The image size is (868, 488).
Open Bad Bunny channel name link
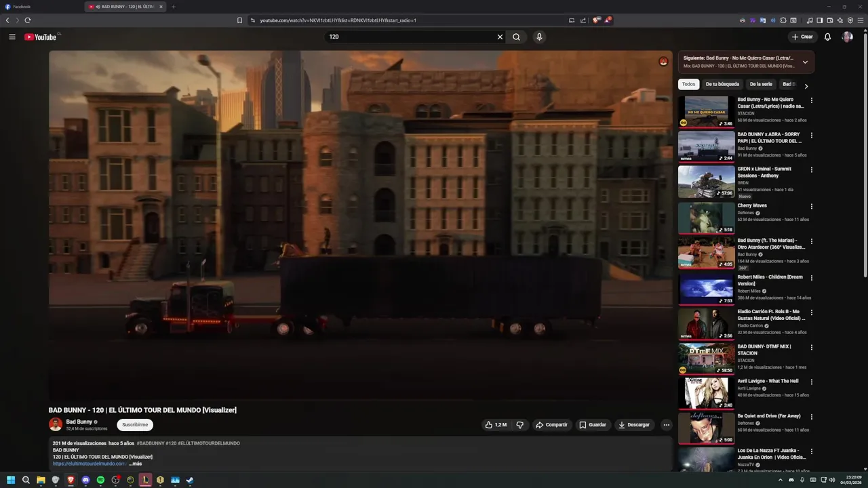coord(79,422)
